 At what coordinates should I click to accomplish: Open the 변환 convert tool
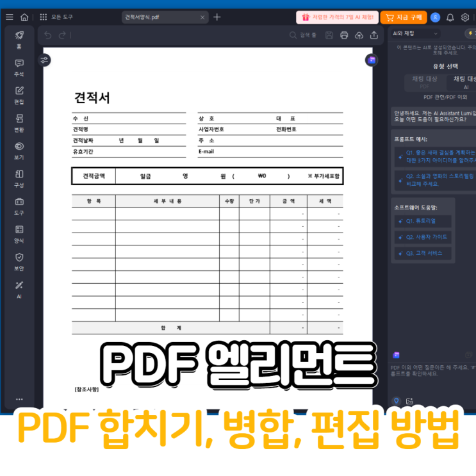[19, 123]
